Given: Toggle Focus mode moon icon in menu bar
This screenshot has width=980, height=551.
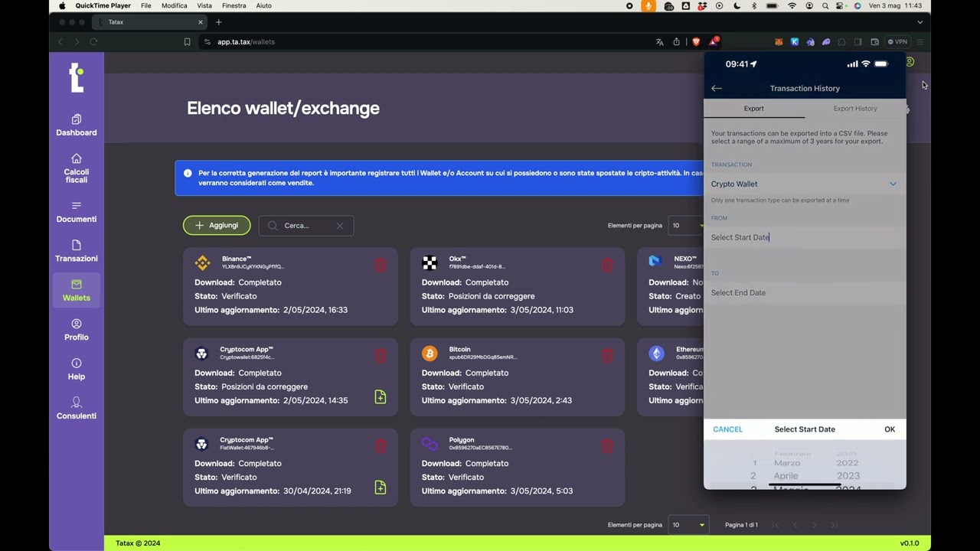Looking at the screenshot, I should point(737,5).
